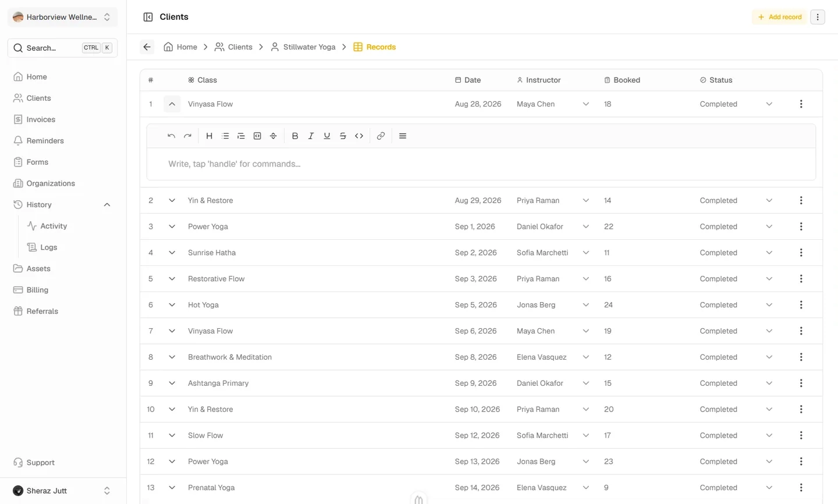This screenshot has height=504, width=838.
Task: Toggle italic formatting
Action: [x=311, y=136]
